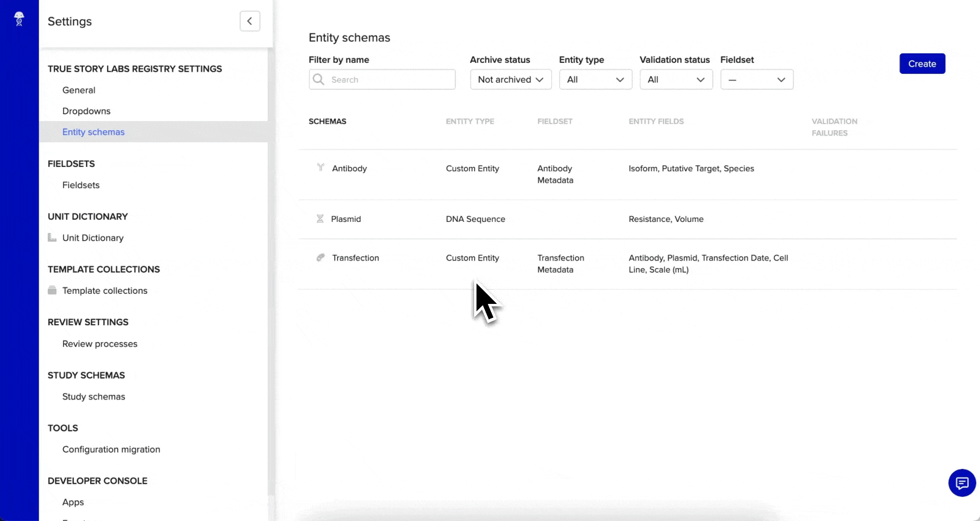This screenshot has width=980, height=521.
Task: Click the Template collections briefcase icon
Action: point(52,290)
